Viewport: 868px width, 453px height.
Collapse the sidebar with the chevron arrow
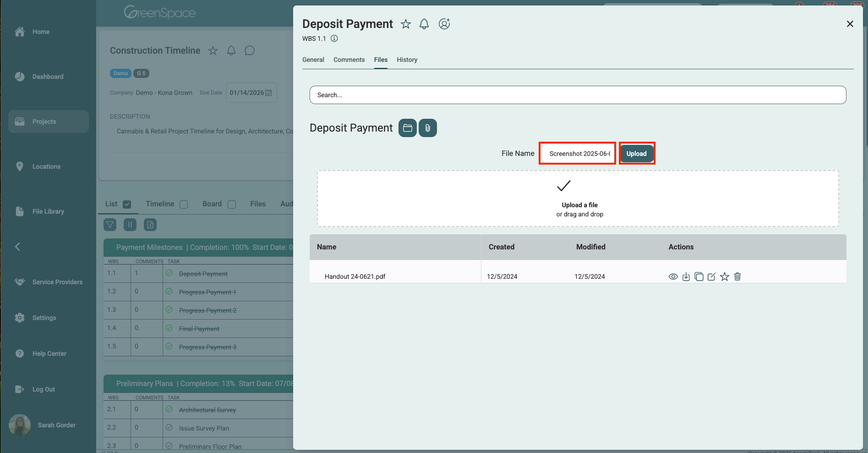coord(17,247)
